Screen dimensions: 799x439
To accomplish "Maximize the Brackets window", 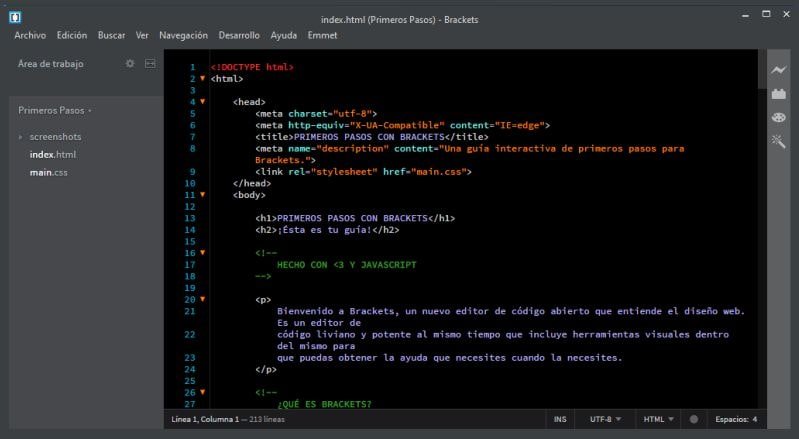I will [x=766, y=14].
